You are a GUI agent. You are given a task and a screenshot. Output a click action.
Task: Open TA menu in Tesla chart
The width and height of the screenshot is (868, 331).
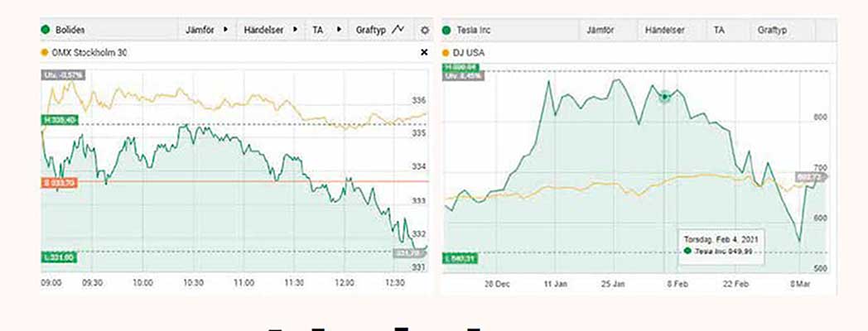pyautogui.click(x=719, y=30)
